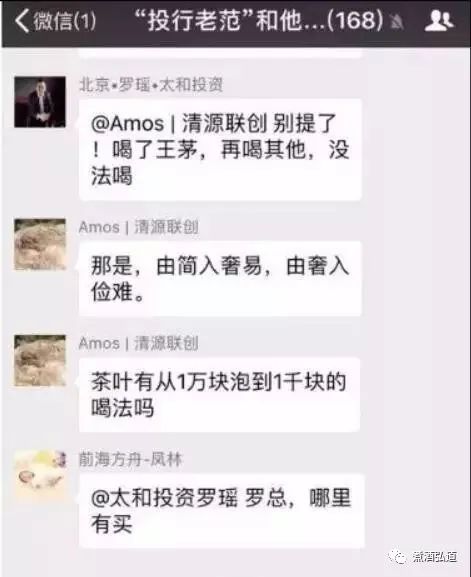Tap the group chat title “投行老范”和他…(168)
The height and width of the screenshot is (577, 471).
(x=259, y=20)
